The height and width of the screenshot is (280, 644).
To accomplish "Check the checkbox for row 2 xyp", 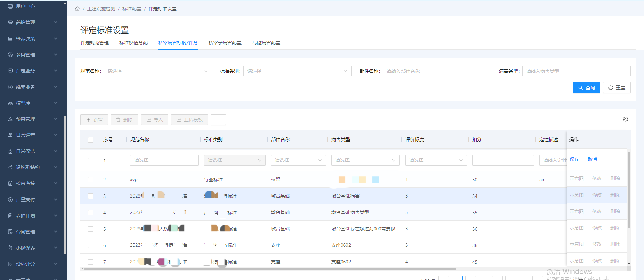I will click(x=91, y=180).
